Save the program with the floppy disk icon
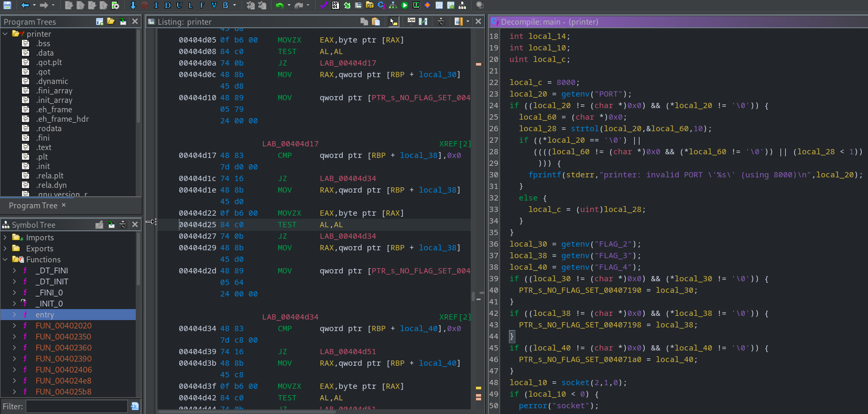The width and height of the screenshot is (868, 414). (7, 5)
